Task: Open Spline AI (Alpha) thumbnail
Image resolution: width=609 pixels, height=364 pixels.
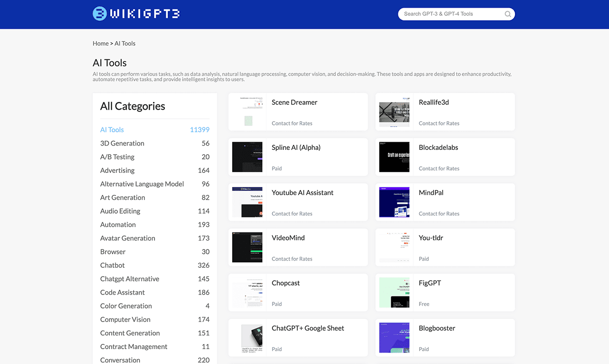Action: [x=247, y=157]
